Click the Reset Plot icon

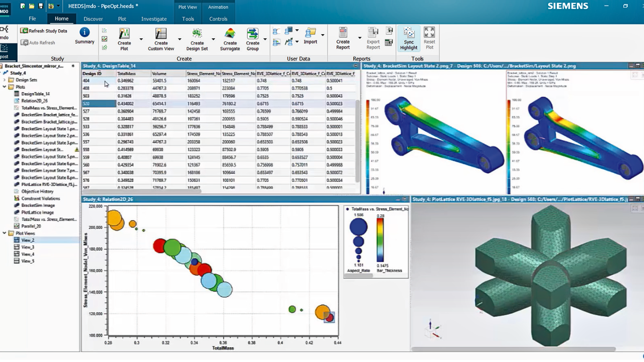coord(429,32)
